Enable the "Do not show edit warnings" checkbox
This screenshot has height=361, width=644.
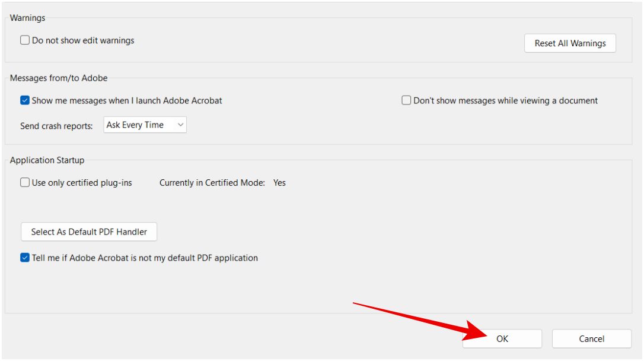[x=24, y=40]
